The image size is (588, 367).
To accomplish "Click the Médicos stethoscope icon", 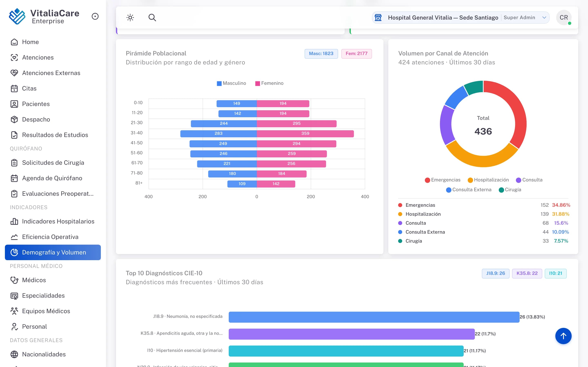I will click(14, 280).
